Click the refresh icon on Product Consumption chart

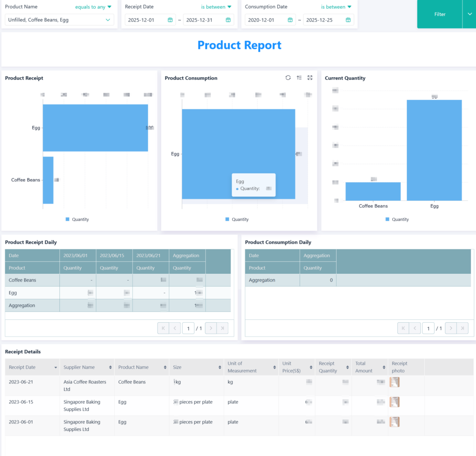288,78
